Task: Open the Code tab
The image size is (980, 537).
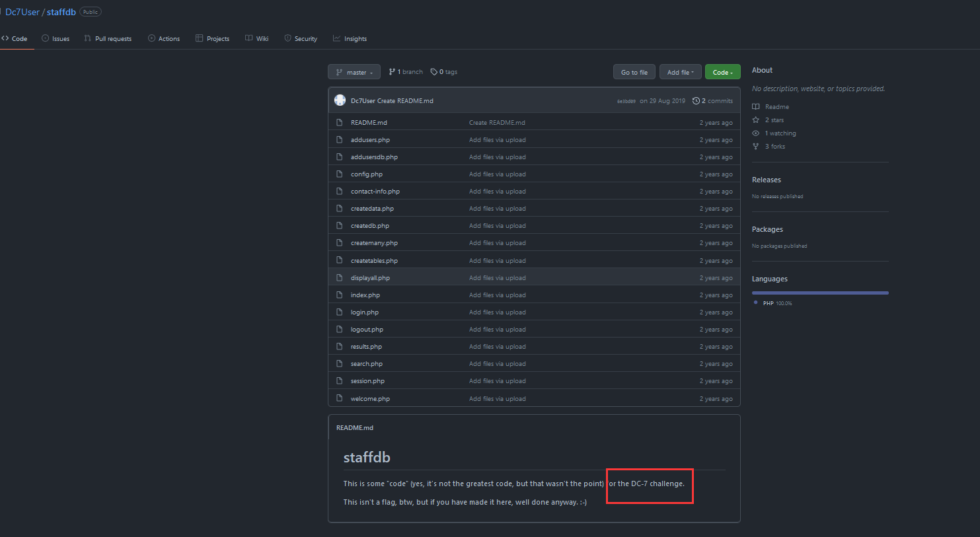Action: pos(15,39)
